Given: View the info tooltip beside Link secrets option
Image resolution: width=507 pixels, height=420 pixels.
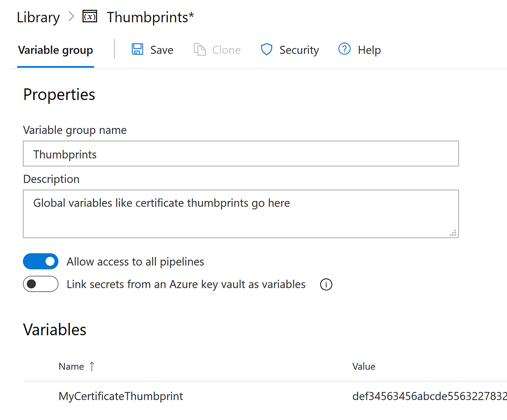Looking at the screenshot, I should coord(326,284).
